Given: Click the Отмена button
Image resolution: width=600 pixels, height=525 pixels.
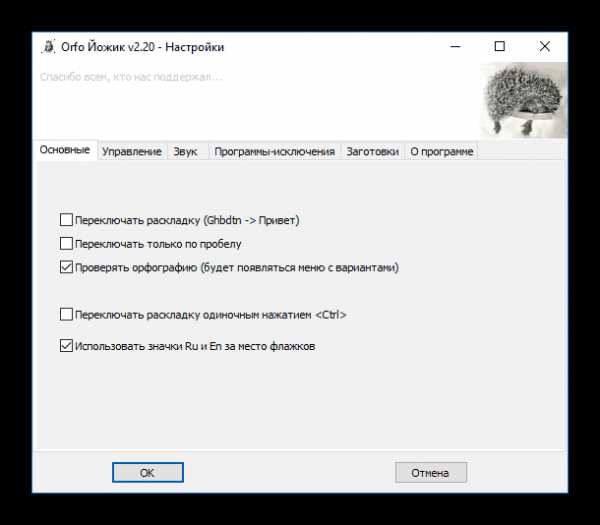Looking at the screenshot, I should pos(431,473).
